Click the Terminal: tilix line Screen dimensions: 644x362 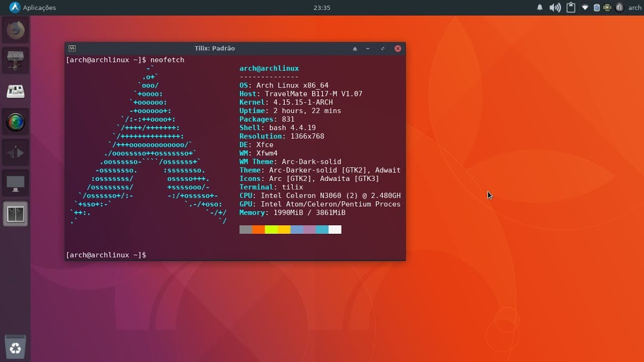(271, 188)
